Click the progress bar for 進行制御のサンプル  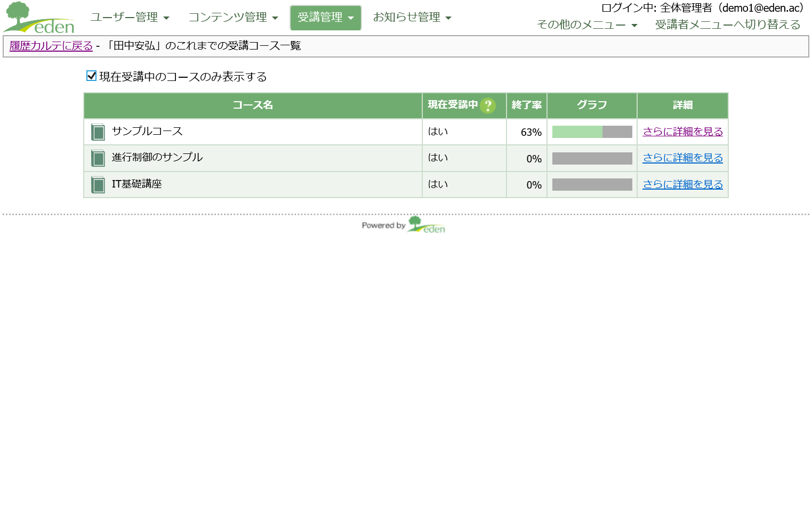coord(592,158)
